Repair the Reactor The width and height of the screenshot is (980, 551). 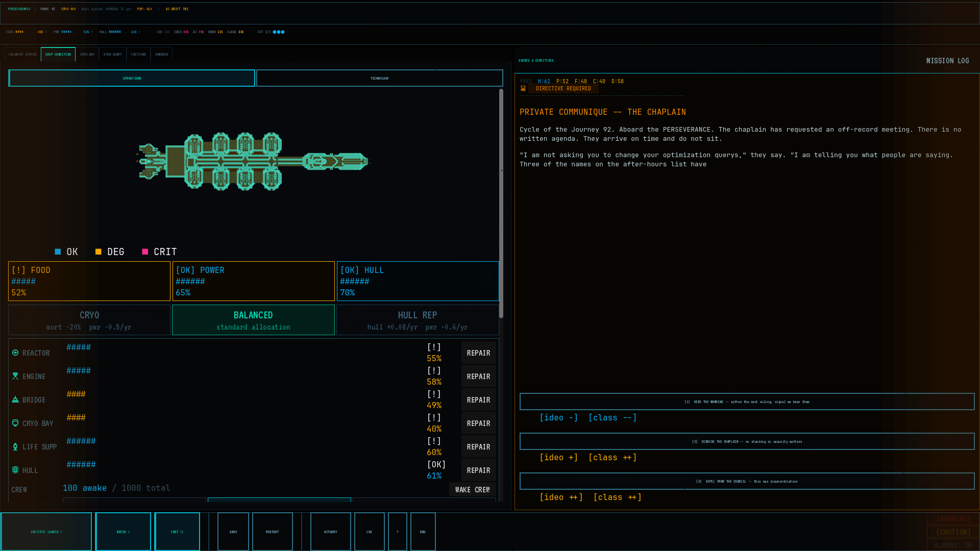coord(478,353)
